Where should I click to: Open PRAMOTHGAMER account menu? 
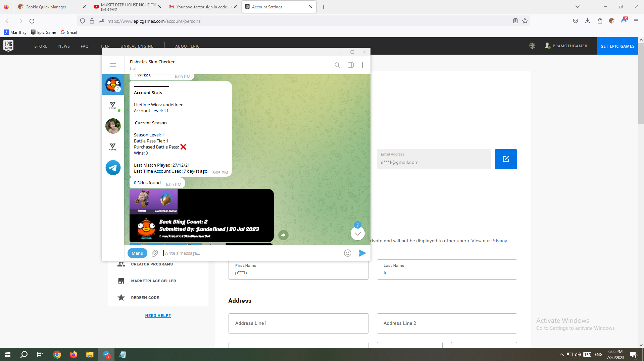[566, 46]
